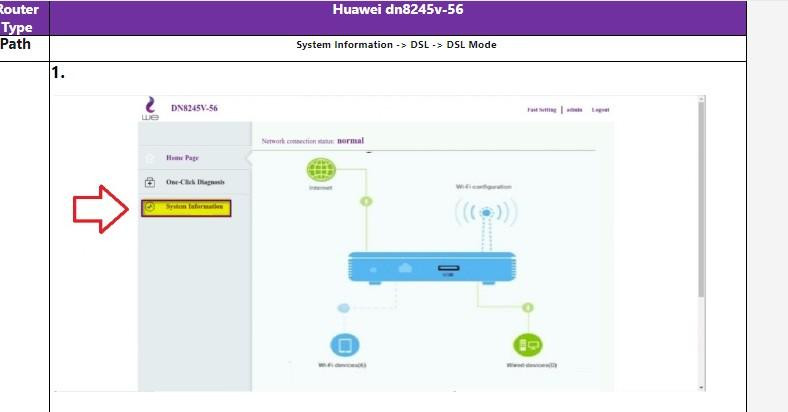Click the Logout link
This screenshot has width=788, height=412.
point(601,110)
